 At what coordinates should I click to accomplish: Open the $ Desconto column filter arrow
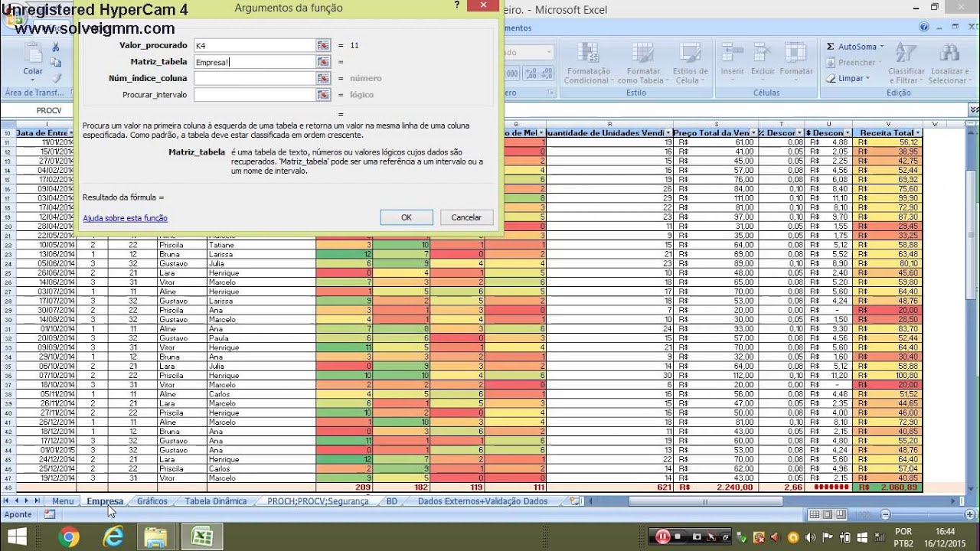(x=848, y=133)
